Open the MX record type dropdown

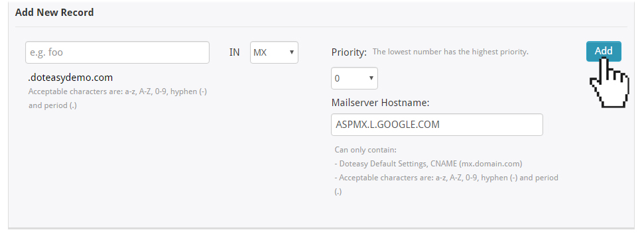[x=274, y=52]
